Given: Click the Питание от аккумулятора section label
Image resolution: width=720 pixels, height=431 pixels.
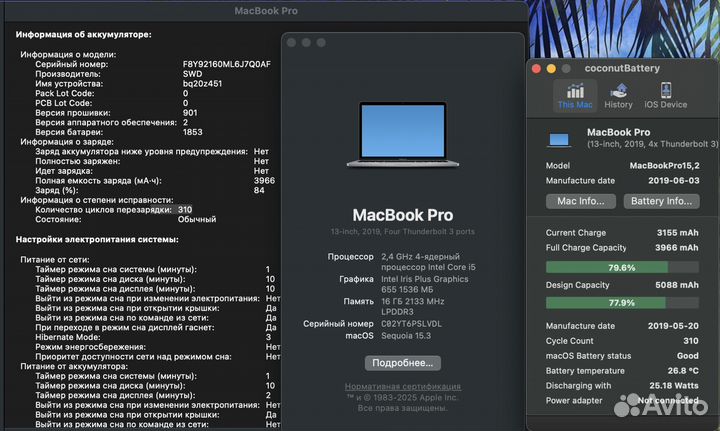Looking at the screenshot, I should 74,366.
